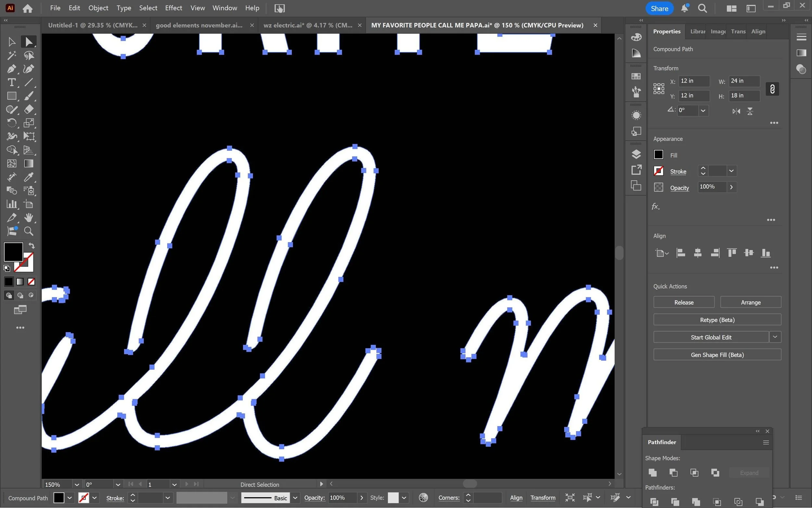The image size is (812, 508).
Task: Click the Flip Horizontal icon in Transform
Action: point(736,111)
